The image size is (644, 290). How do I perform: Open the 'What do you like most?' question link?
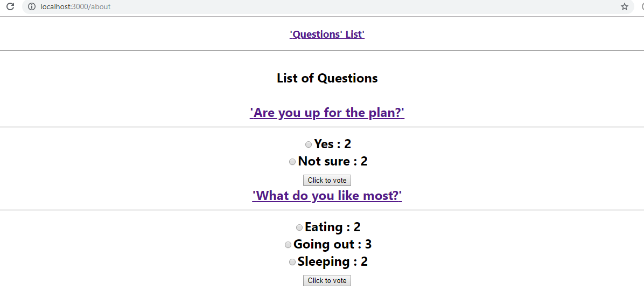[327, 195]
